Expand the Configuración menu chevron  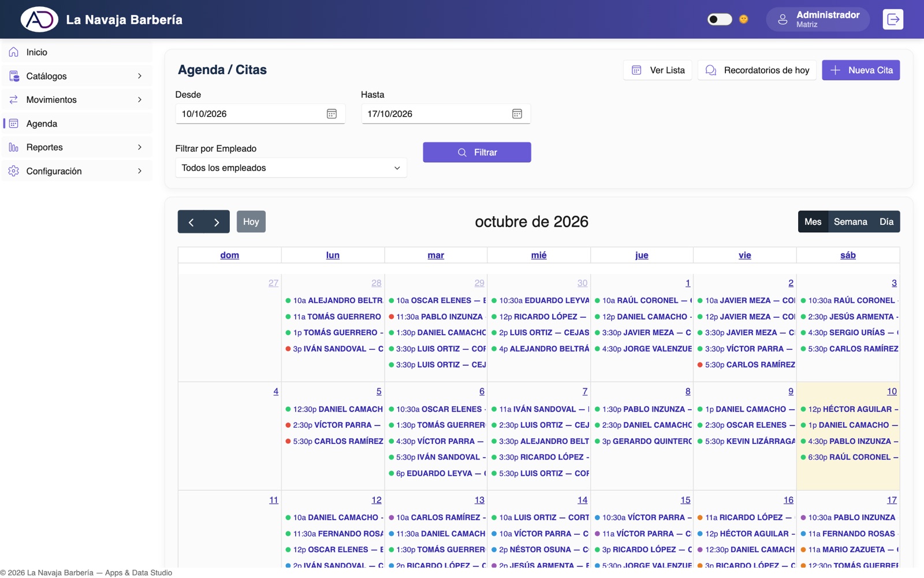click(140, 171)
